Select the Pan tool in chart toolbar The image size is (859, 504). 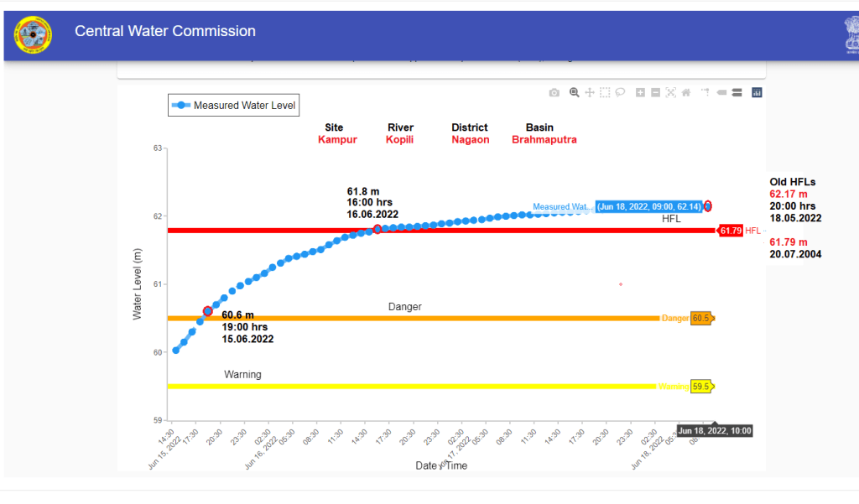(x=590, y=93)
